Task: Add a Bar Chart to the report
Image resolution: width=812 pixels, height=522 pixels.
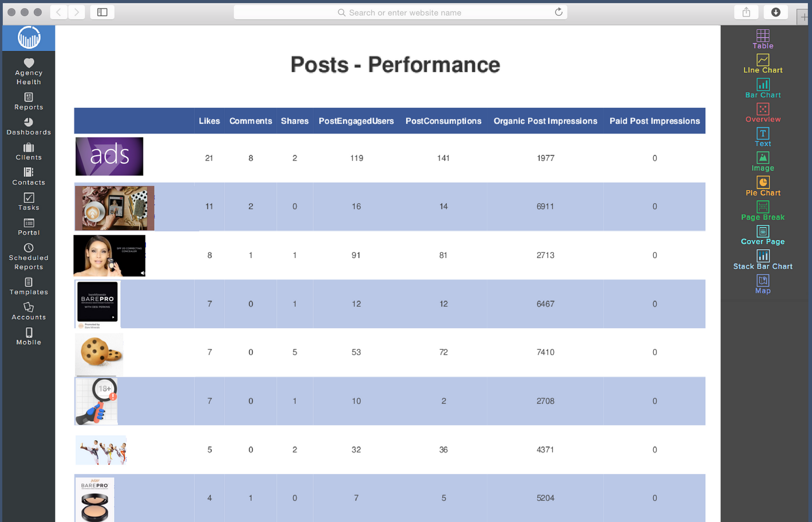Action: pyautogui.click(x=763, y=88)
